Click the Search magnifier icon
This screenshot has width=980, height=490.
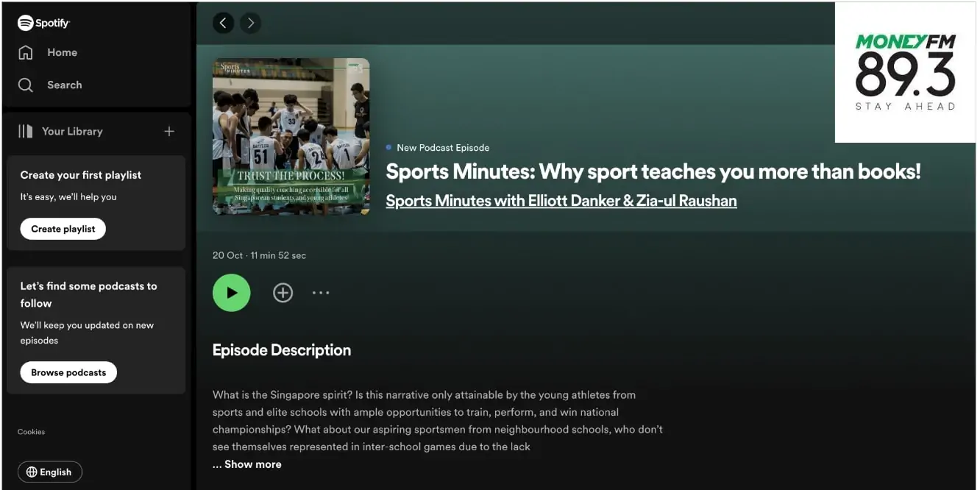(26, 85)
